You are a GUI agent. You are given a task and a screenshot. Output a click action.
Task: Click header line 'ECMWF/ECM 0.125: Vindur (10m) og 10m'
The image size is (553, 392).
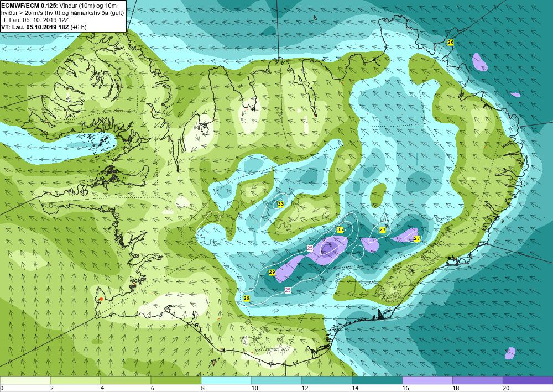click(x=59, y=6)
